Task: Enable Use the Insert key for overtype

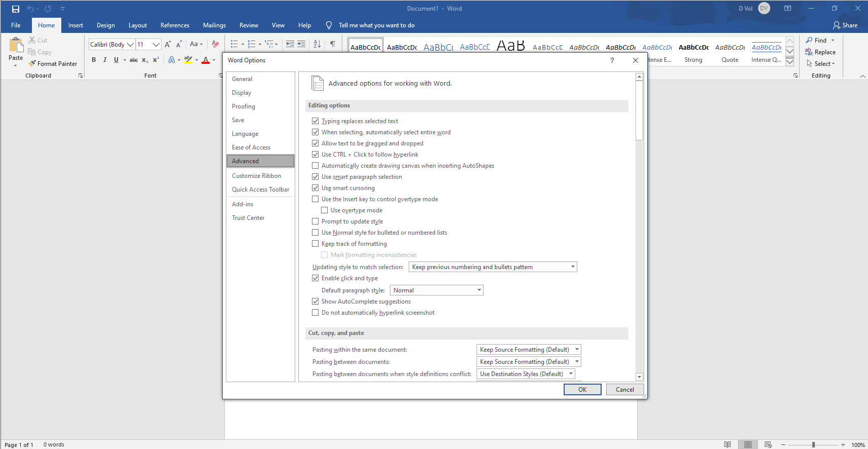Action: pos(315,199)
